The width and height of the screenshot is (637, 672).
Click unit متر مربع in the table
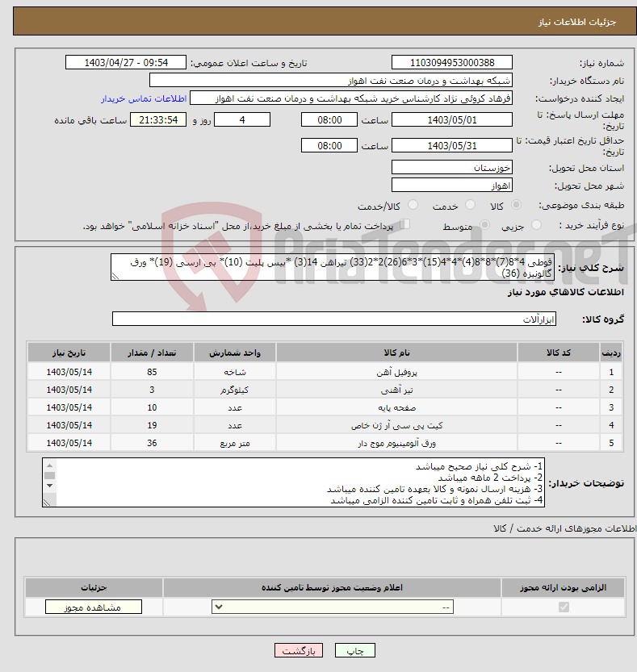[235, 443]
